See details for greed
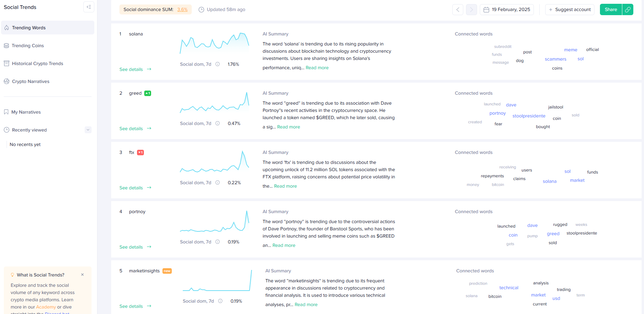The width and height of the screenshot is (644, 314). [x=135, y=128]
